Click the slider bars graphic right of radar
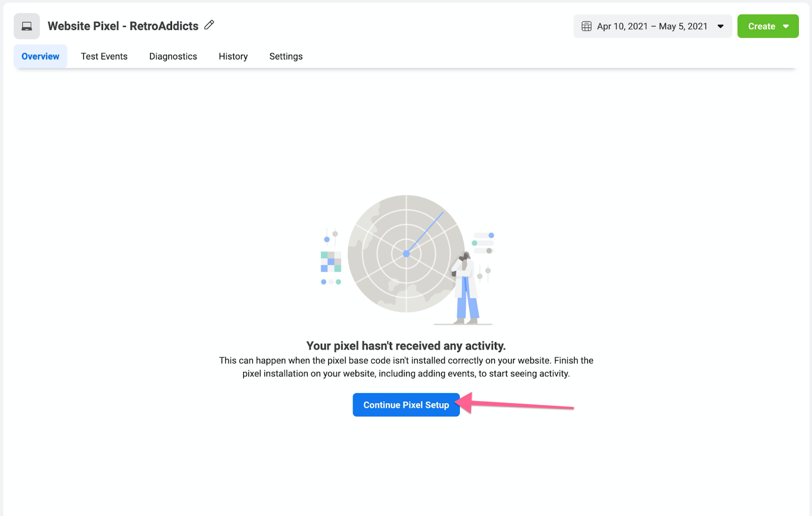This screenshot has width=812, height=516. tap(483, 243)
